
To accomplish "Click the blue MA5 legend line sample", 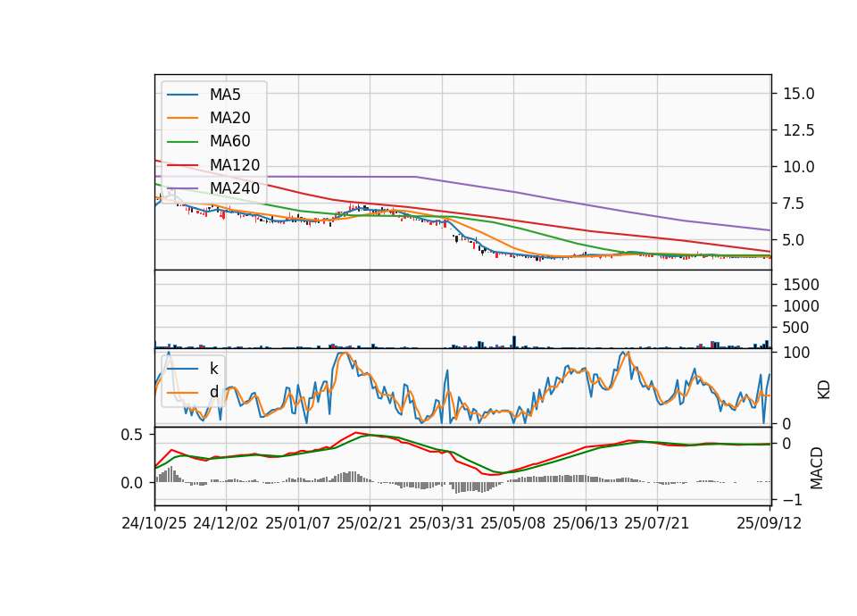I will [182, 95].
